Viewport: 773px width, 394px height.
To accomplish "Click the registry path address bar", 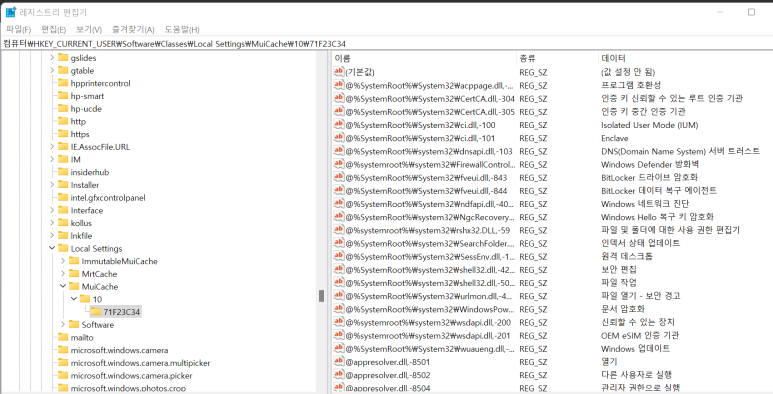I will coord(386,43).
